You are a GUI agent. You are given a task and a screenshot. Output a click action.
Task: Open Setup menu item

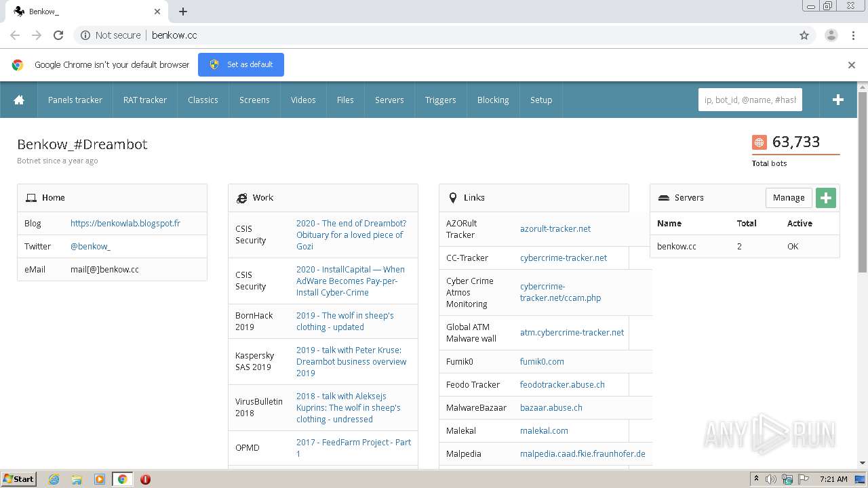[x=541, y=100]
